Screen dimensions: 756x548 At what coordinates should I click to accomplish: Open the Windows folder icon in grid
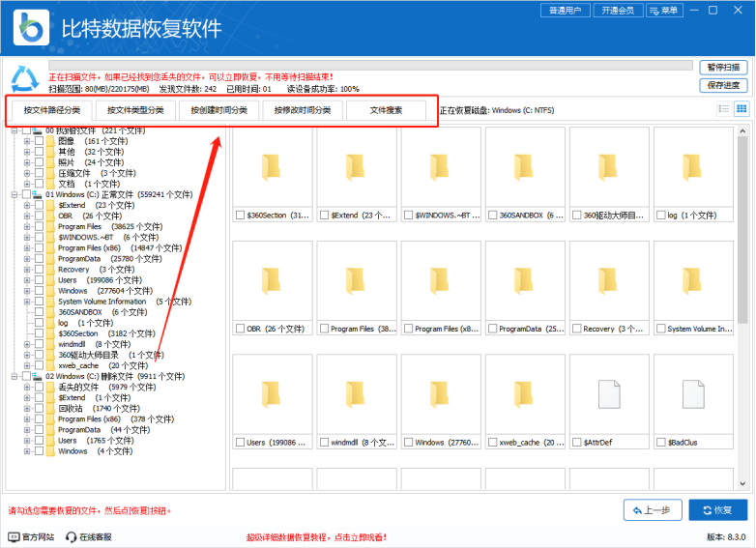440,394
